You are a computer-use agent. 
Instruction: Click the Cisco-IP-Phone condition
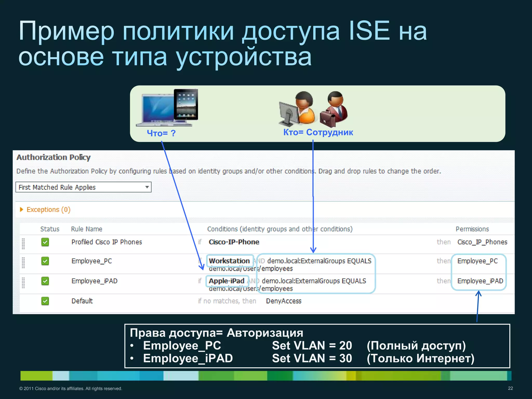[234, 242]
